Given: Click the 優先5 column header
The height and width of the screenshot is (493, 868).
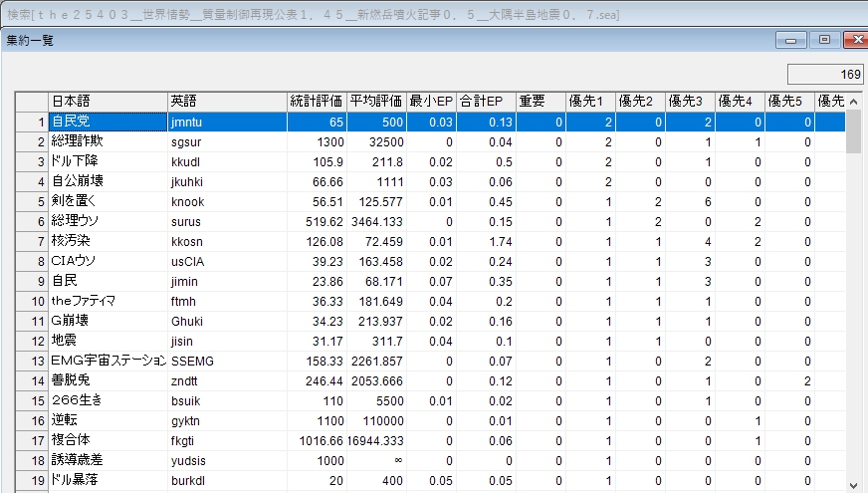Looking at the screenshot, I should click(x=789, y=102).
